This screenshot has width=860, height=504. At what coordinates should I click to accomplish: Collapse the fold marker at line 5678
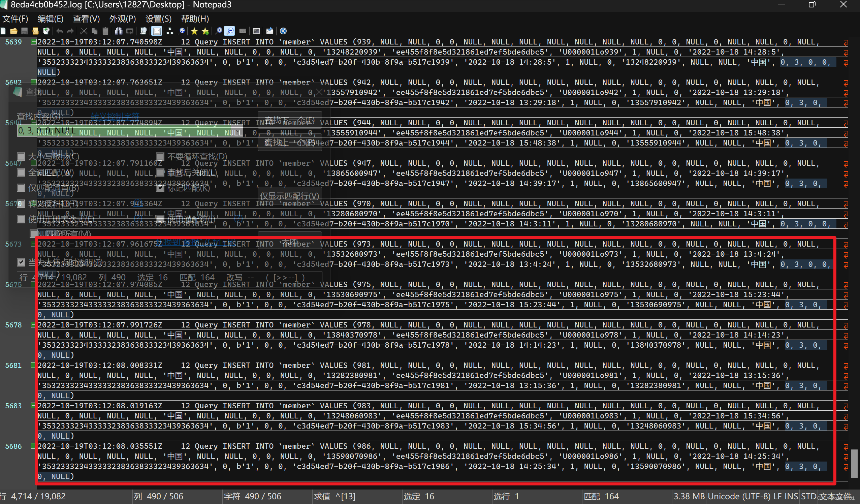click(33, 324)
